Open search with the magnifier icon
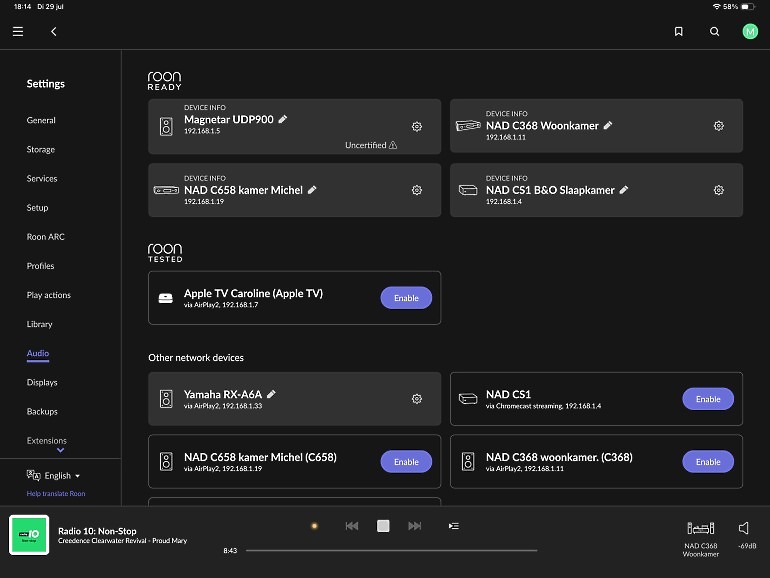The height and width of the screenshot is (578, 770). (x=715, y=31)
